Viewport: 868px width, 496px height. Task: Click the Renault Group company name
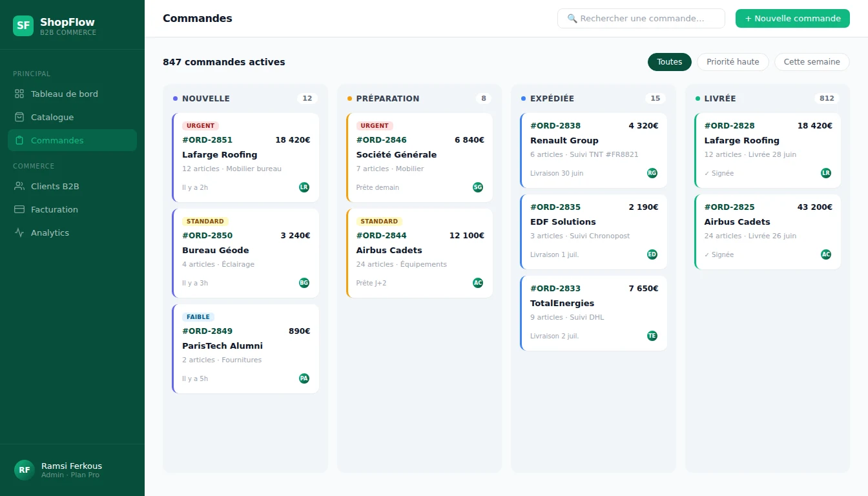point(564,140)
